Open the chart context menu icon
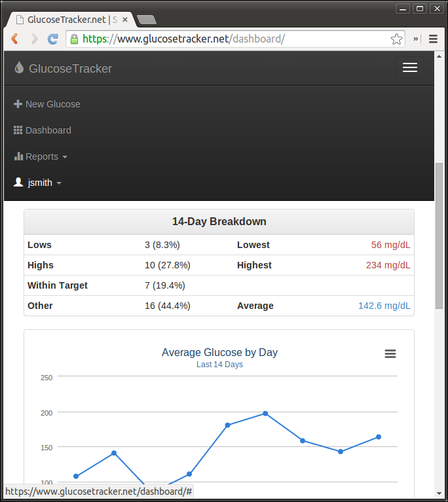The height and width of the screenshot is (502, 448). 390,354
